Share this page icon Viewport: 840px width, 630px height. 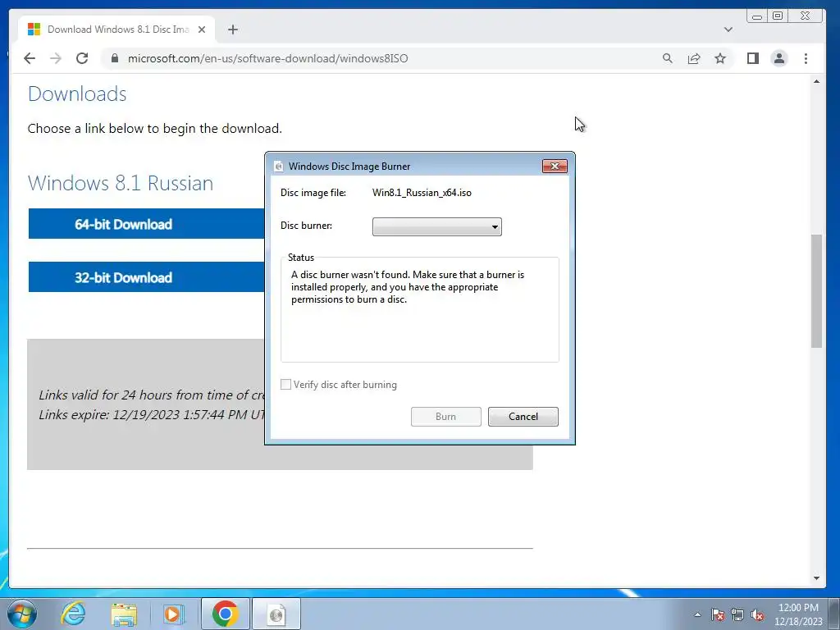[694, 58]
